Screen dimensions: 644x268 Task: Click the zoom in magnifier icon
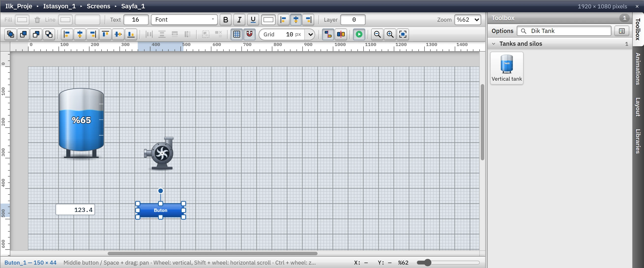pyautogui.click(x=390, y=34)
